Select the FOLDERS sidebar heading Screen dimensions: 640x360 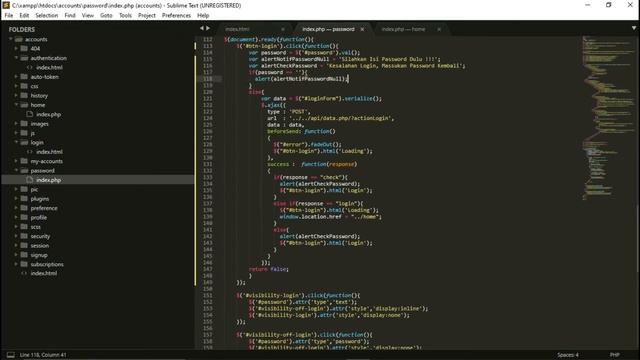(x=22, y=29)
